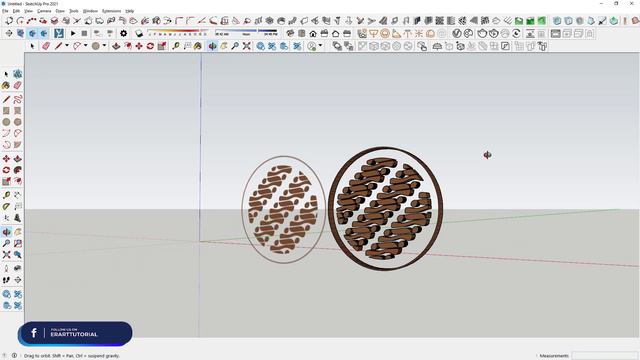Open the Window menu
Viewport: 640px width, 360px height.
tap(90, 11)
